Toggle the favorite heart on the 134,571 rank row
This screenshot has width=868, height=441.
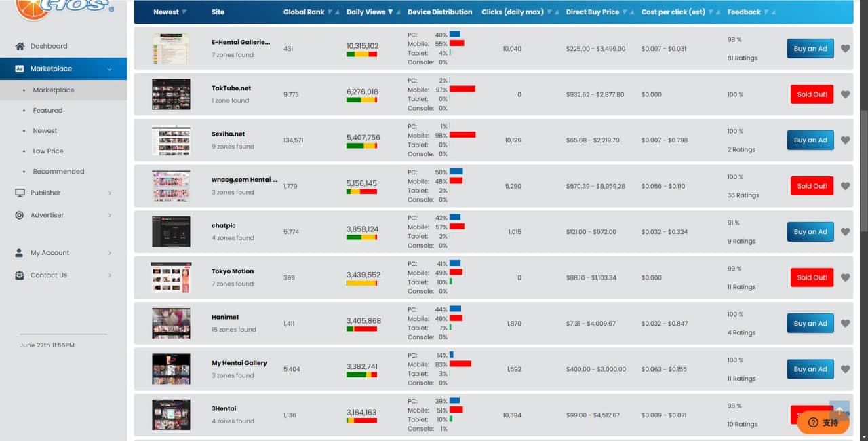click(845, 140)
